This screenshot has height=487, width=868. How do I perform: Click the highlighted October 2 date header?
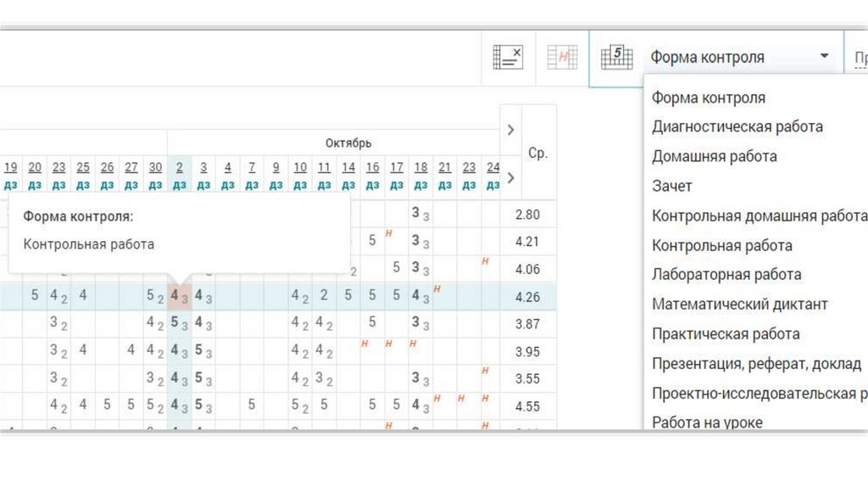tap(179, 168)
